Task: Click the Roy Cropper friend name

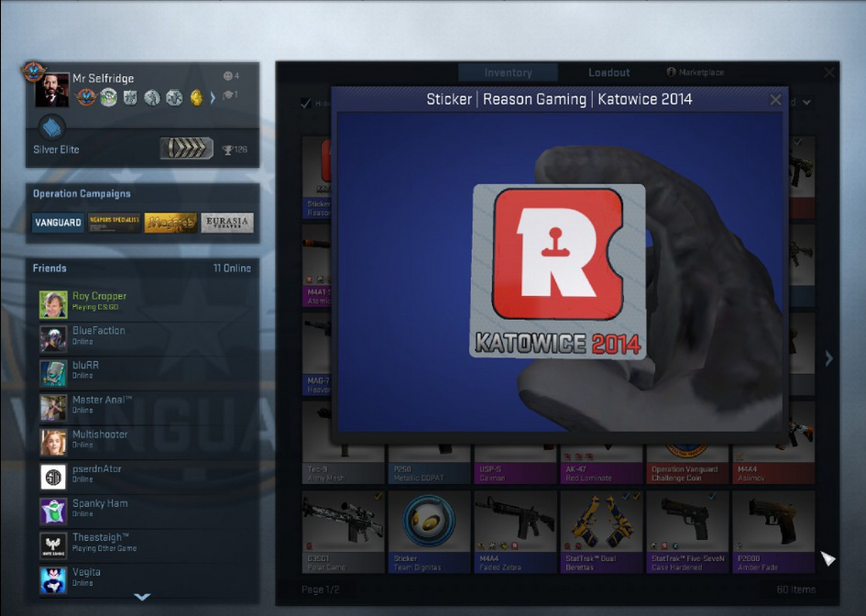Action: pos(99,296)
